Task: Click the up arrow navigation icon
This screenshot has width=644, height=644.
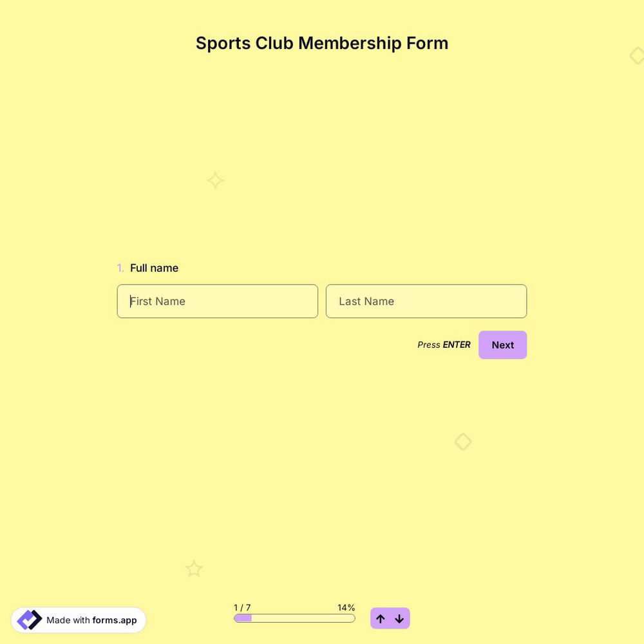Action: coord(380,618)
